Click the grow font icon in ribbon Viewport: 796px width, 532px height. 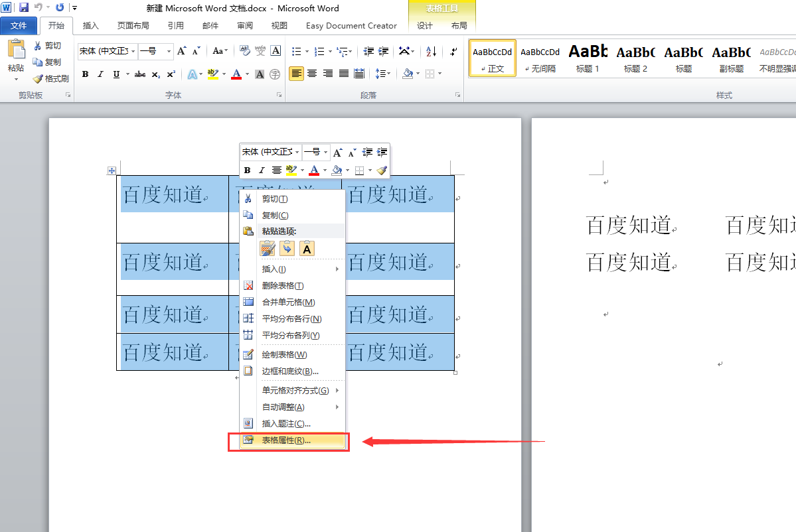tap(181, 51)
